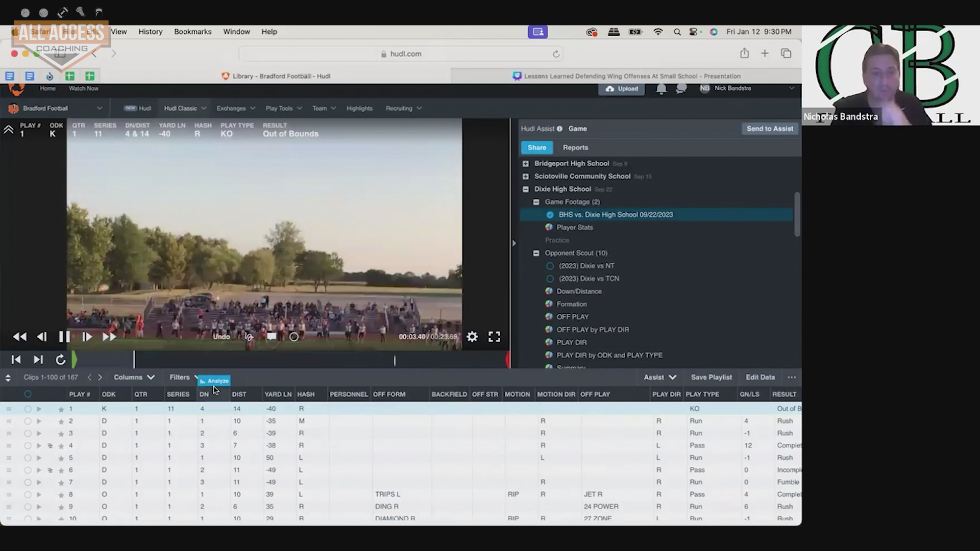Collapse side panel arrow handle

pyautogui.click(x=514, y=243)
